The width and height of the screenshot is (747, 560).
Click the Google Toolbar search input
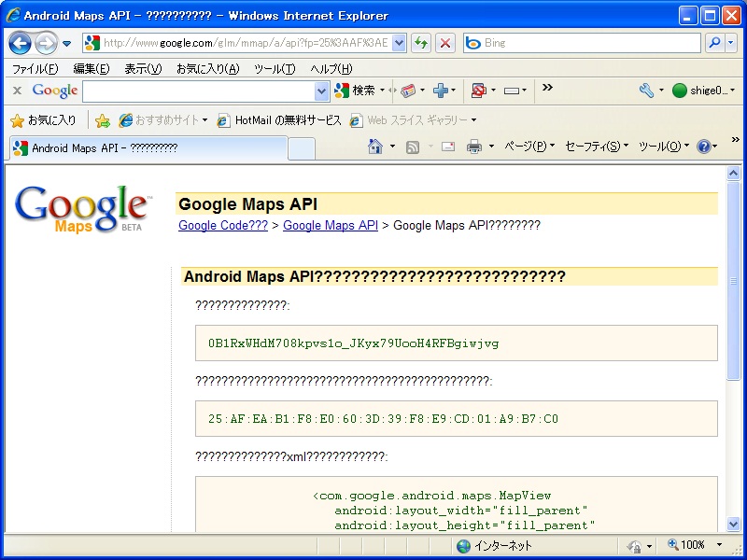199,91
